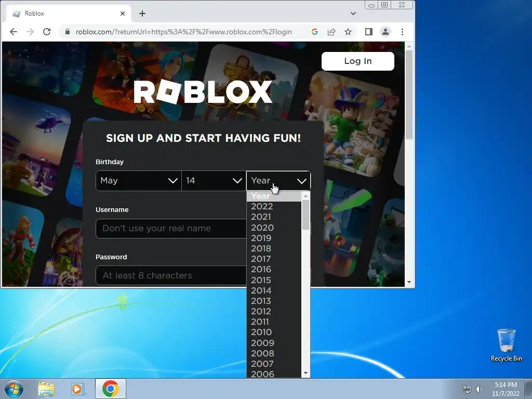The image size is (532, 399).
Task: Choose 2020 in the year list
Action: click(274, 228)
